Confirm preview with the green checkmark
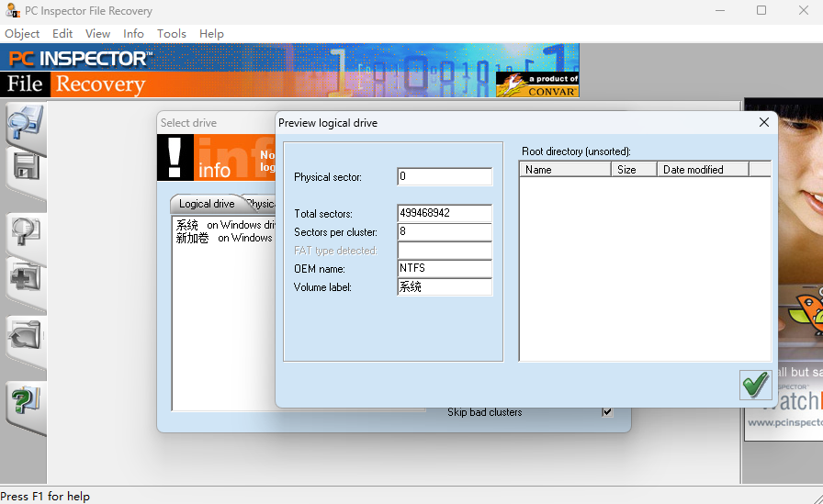Viewport: 823px width, 504px height. pyautogui.click(x=755, y=385)
